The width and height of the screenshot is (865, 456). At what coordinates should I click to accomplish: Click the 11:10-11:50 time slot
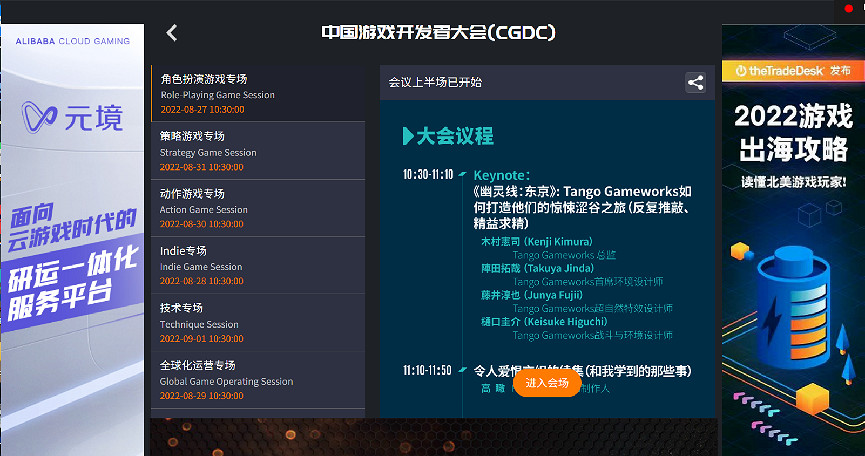pyautogui.click(x=427, y=370)
